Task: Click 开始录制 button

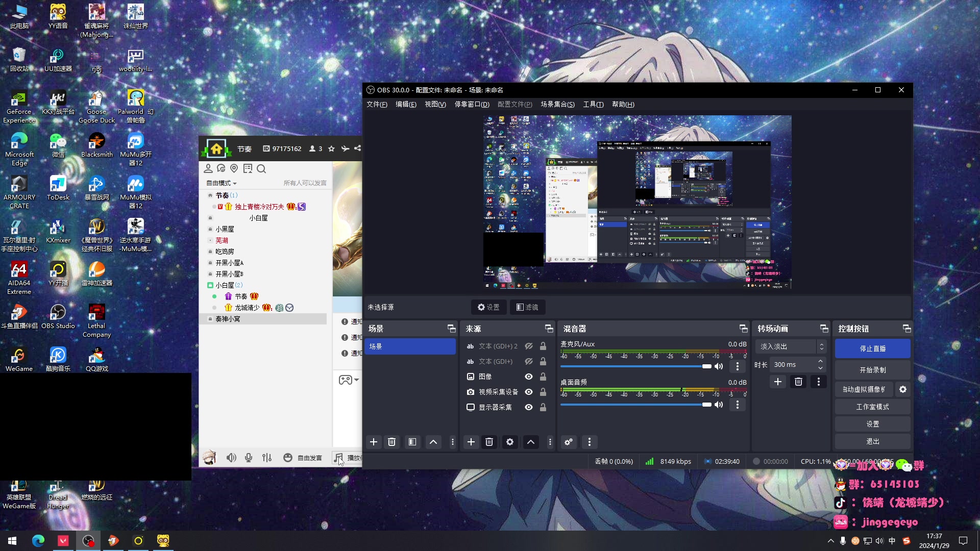Action: pos(873,370)
